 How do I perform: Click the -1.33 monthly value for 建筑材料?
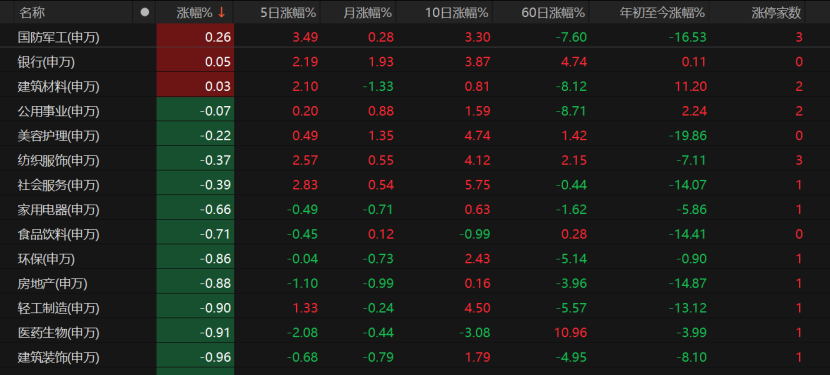coord(378,86)
